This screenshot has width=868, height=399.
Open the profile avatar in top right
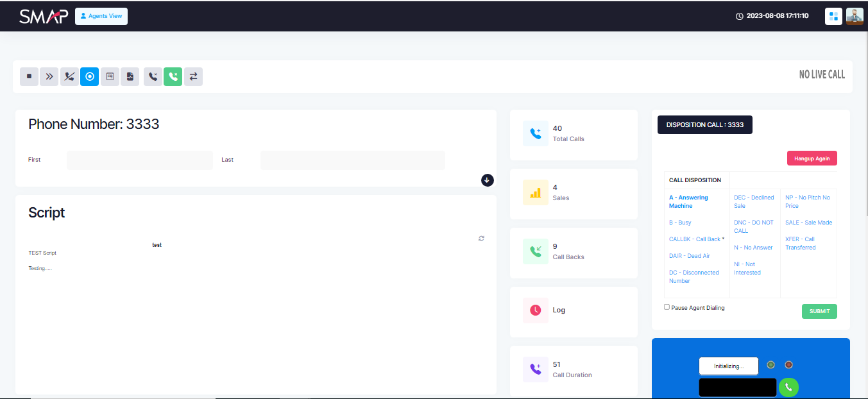point(855,16)
